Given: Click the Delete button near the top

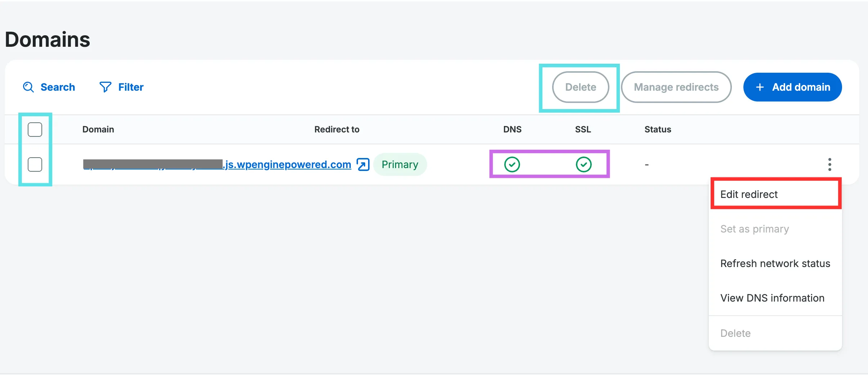Looking at the screenshot, I should [580, 87].
